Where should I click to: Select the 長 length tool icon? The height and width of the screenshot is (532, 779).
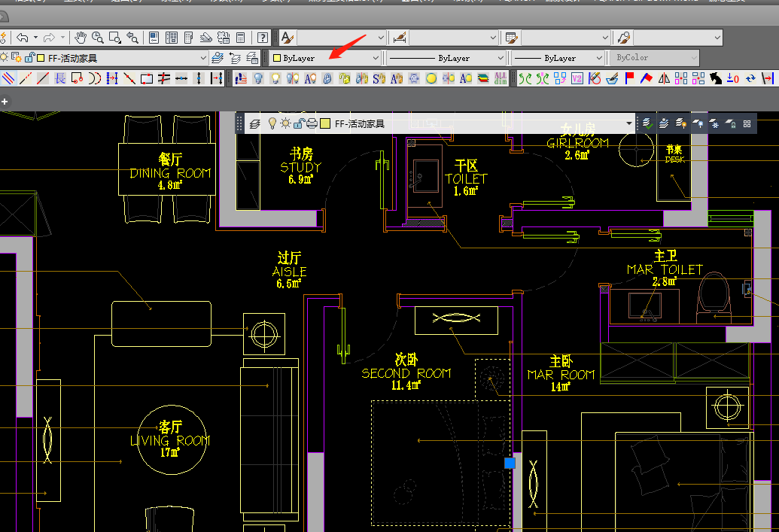(x=60, y=78)
